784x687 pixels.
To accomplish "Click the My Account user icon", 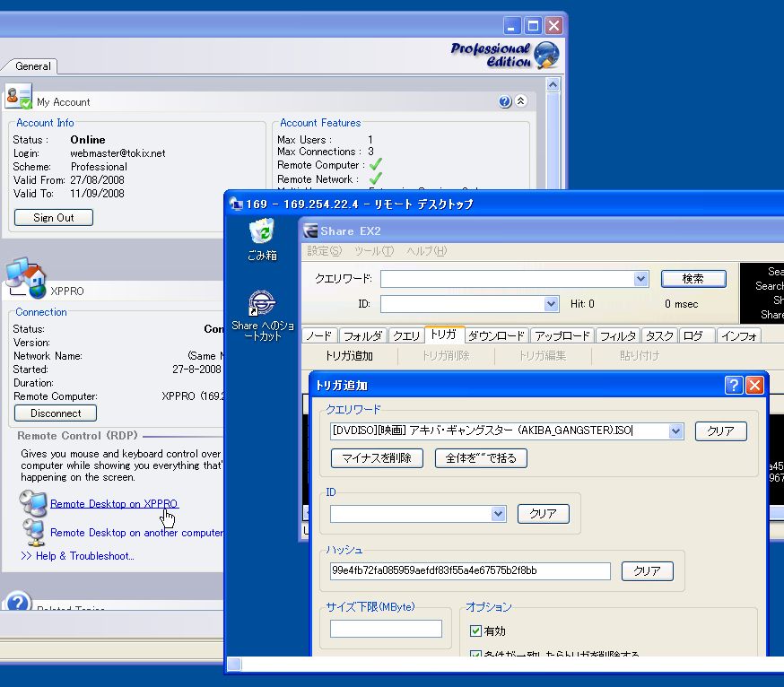I will pos(19,97).
